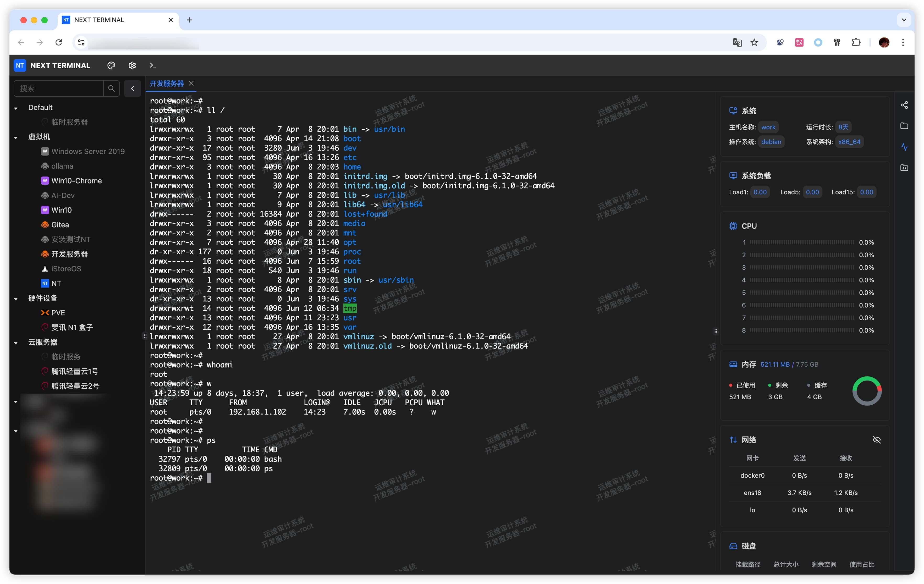Collapse the Default group
Image resolution: width=924 pixels, height=584 pixels.
pos(16,108)
